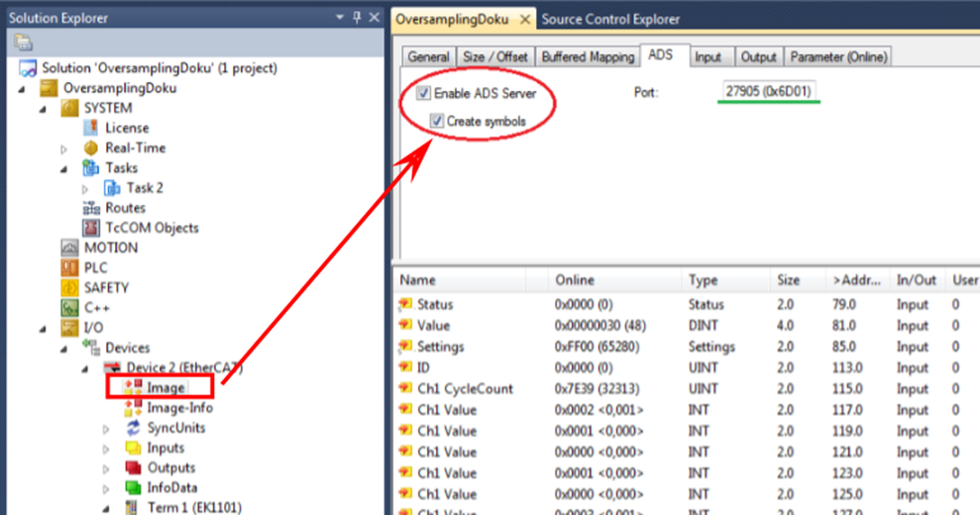This screenshot has height=515, width=980.
Task: Select the InfoData folder icon
Action: point(133,487)
